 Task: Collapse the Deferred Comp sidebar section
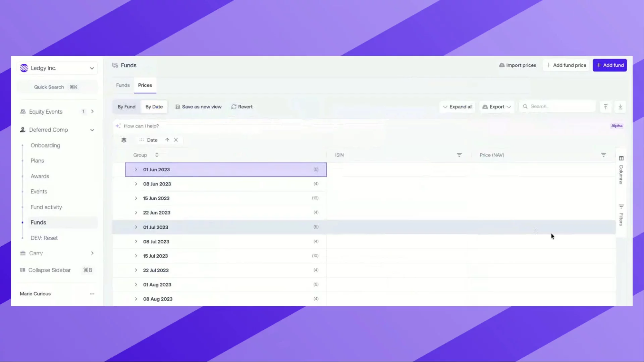[92, 130]
